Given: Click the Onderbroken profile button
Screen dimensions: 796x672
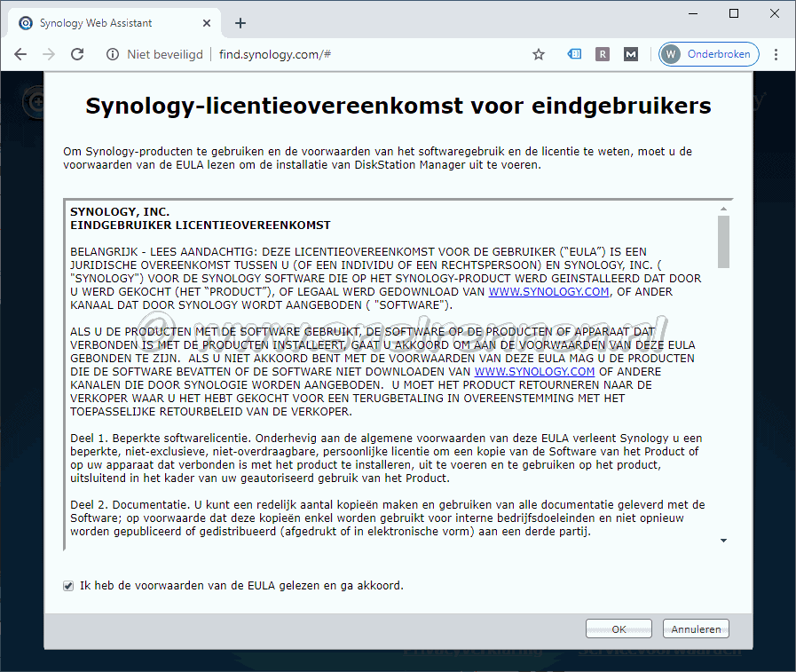Looking at the screenshot, I should coord(709,54).
